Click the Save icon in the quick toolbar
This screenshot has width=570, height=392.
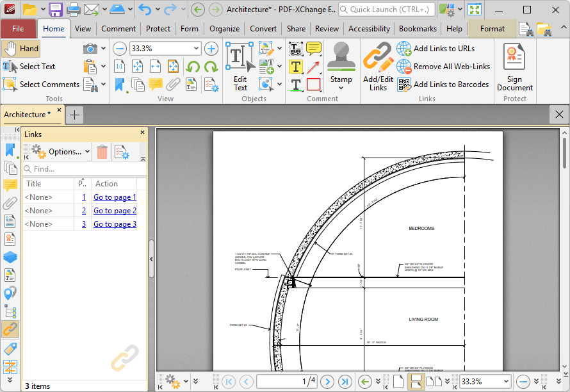pos(56,10)
